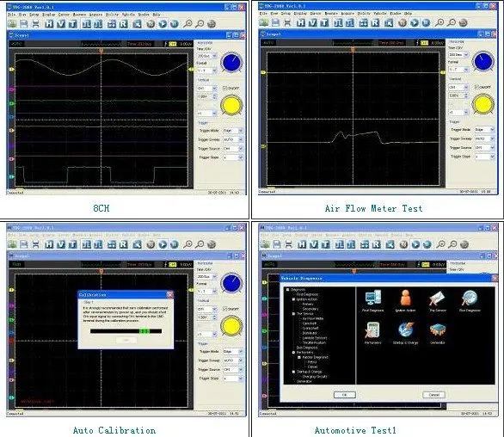Select Air Flow Meter in the Vehicle Diagnosis tree
Screen dimensions: 504x437
313,318
